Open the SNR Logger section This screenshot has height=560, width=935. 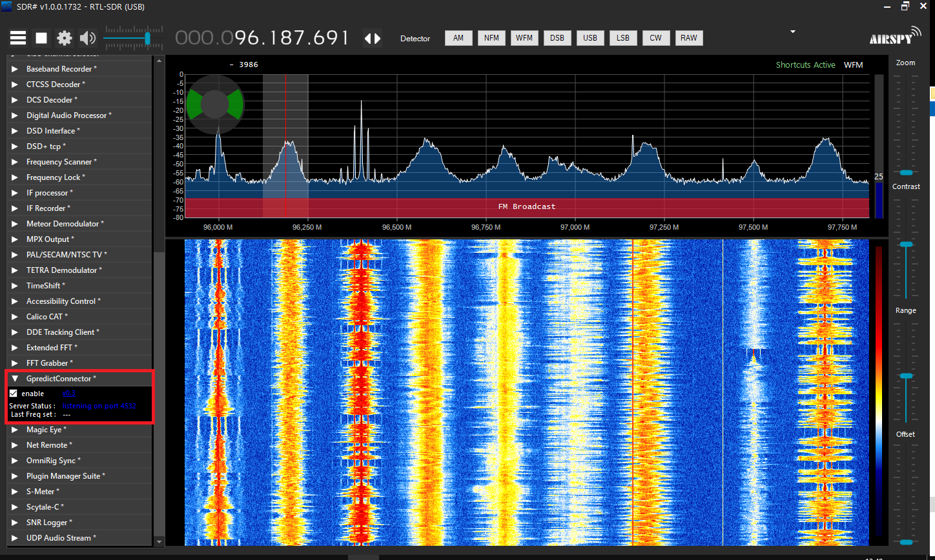coord(79,523)
